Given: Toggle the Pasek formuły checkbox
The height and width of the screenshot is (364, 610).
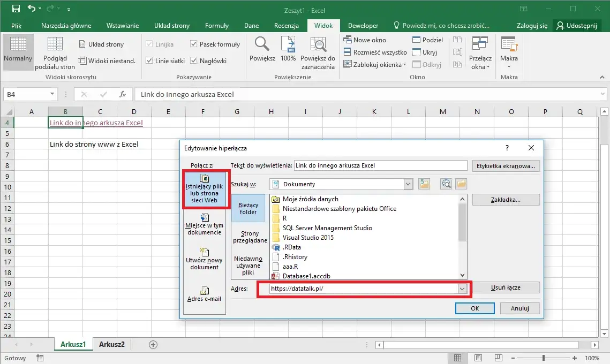Looking at the screenshot, I should tap(194, 44).
